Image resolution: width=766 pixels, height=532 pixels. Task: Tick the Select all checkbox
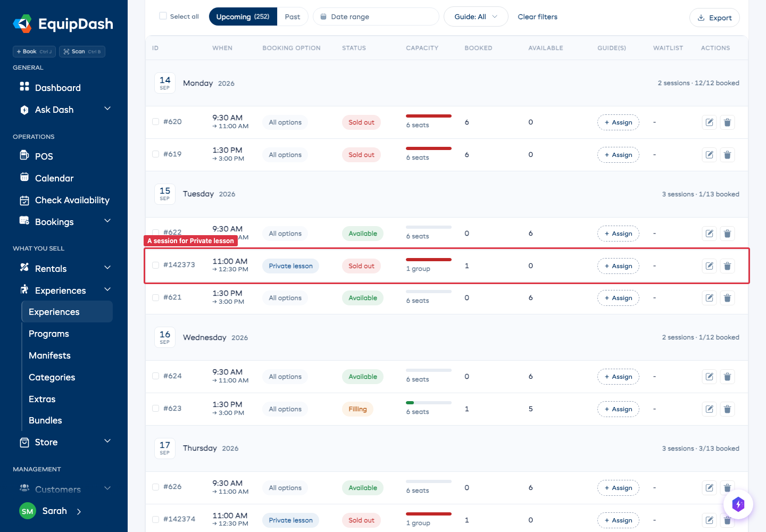tap(163, 16)
